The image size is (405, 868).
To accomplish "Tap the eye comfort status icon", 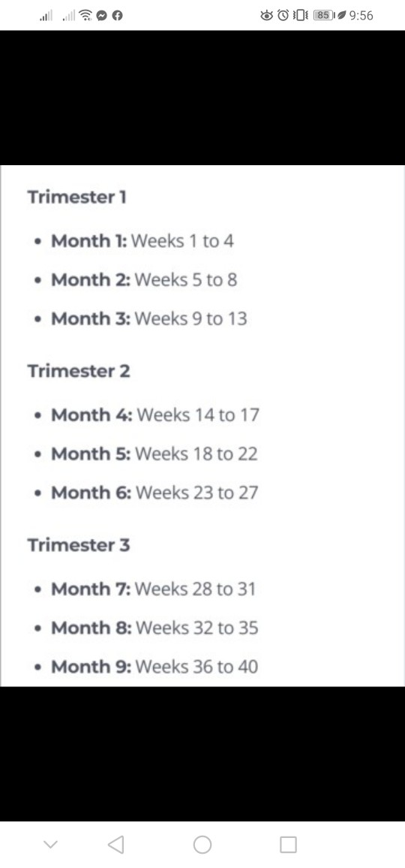I will 267,16.
